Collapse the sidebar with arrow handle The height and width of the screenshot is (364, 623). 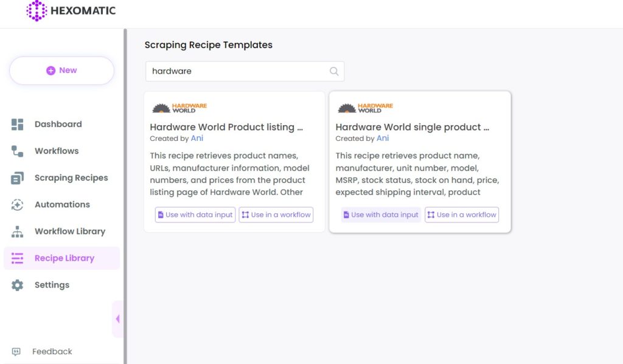pyautogui.click(x=117, y=319)
